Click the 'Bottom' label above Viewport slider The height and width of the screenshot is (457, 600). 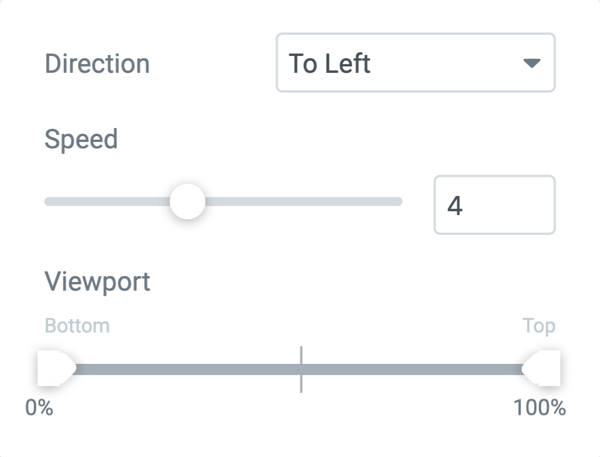(77, 326)
